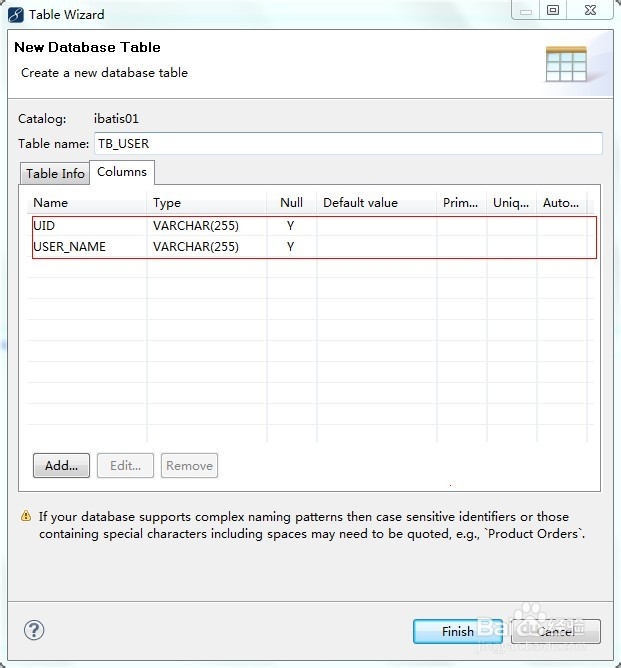Click the Prim... column header

pos(462,203)
